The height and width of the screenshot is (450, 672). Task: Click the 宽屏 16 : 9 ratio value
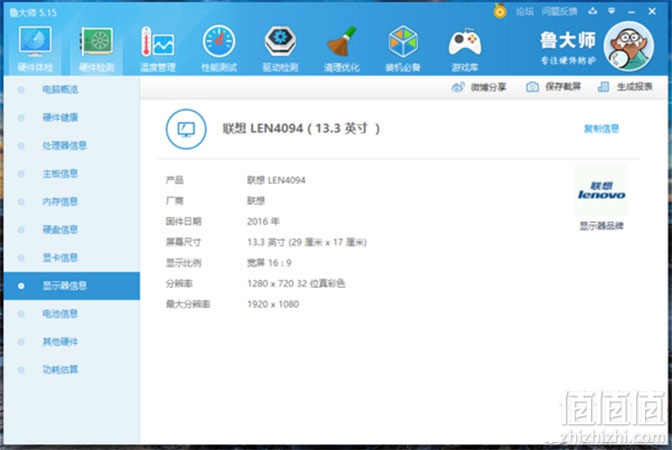[x=269, y=263]
